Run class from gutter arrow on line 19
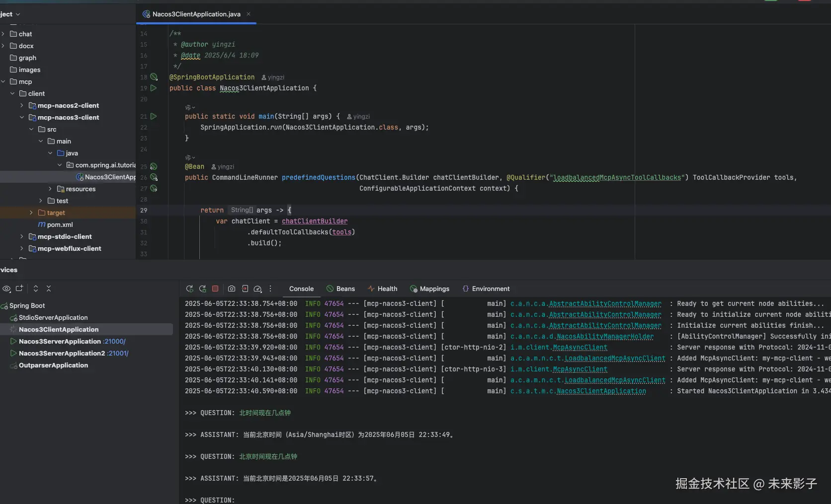 pyautogui.click(x=154, y=88)
